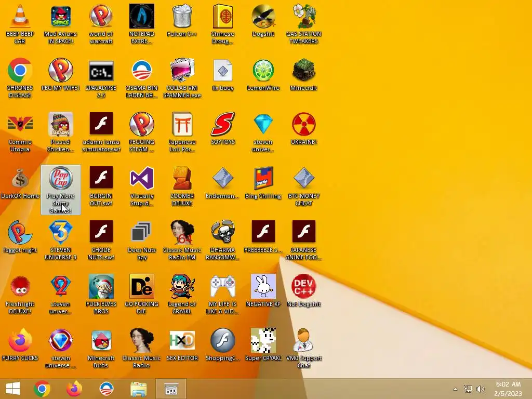Switch to the active Store taskbar button

171,389
